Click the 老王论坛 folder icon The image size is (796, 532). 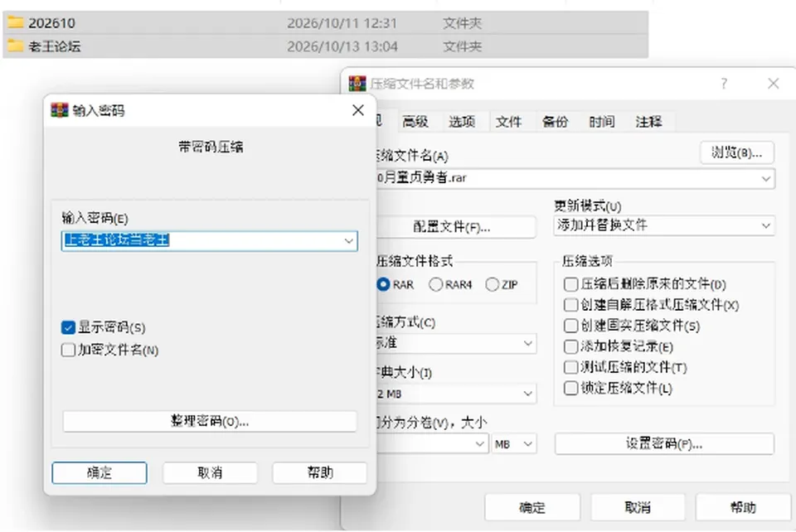pos(15,46)
